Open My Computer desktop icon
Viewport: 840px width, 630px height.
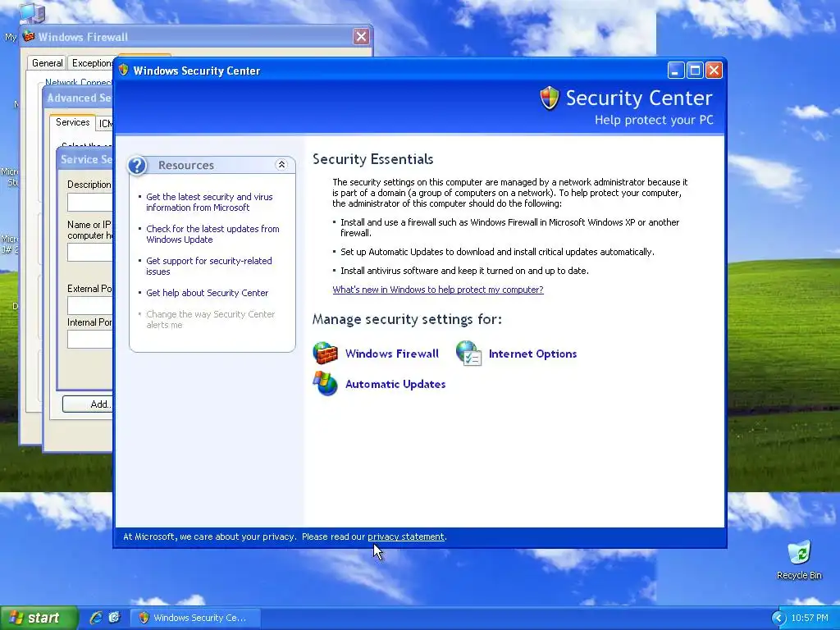[31, 13]
